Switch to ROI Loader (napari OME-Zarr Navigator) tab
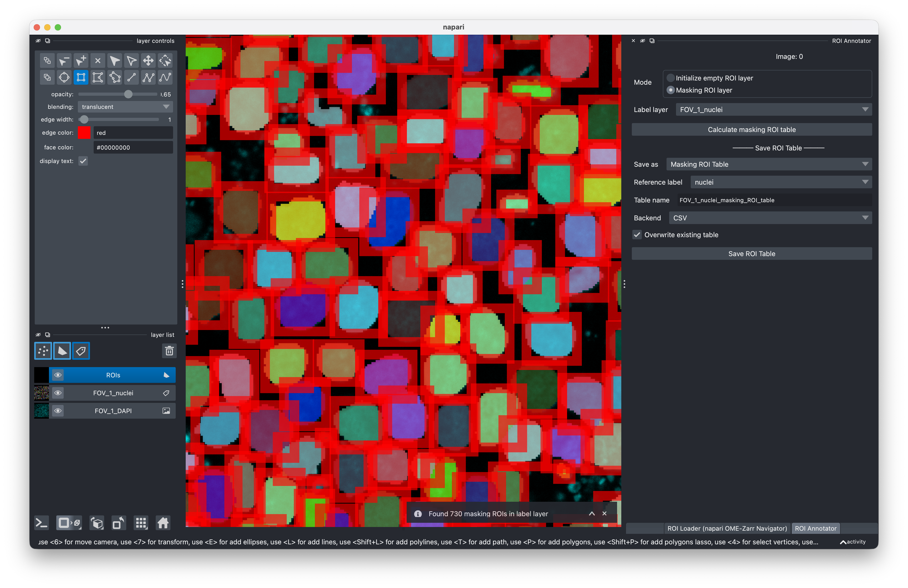The width and height of the screenshot is (908, 588). (727, 528)
